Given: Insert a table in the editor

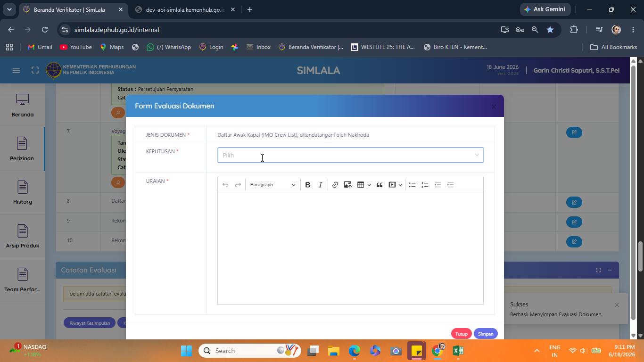Looking at the screenshot, I should (361, 185).
